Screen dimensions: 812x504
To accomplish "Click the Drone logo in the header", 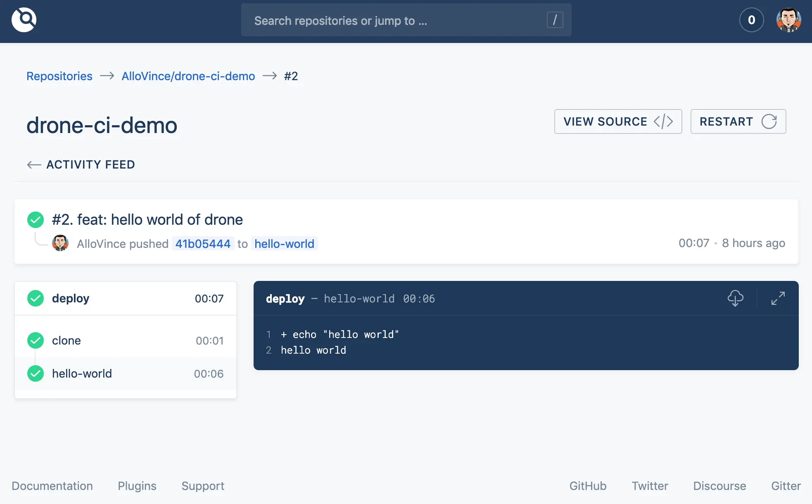I will (x=24, y=20).
